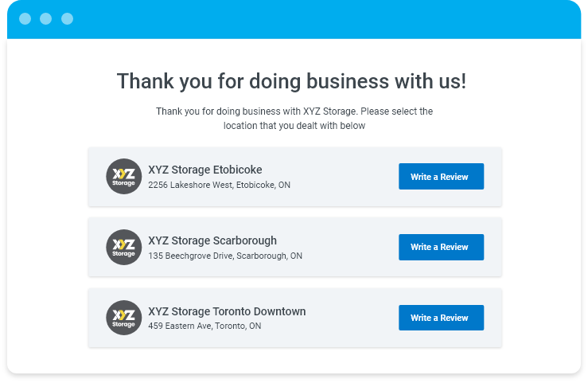The height and width of the screenshot is (383, 588).
Task: Click the location selection instruction paragraph
Action: (x=294, y=119)
